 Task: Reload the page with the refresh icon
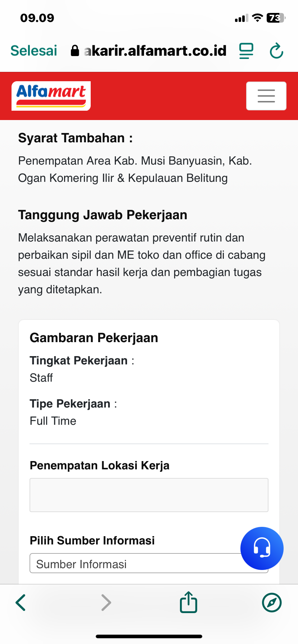(276, 51)
